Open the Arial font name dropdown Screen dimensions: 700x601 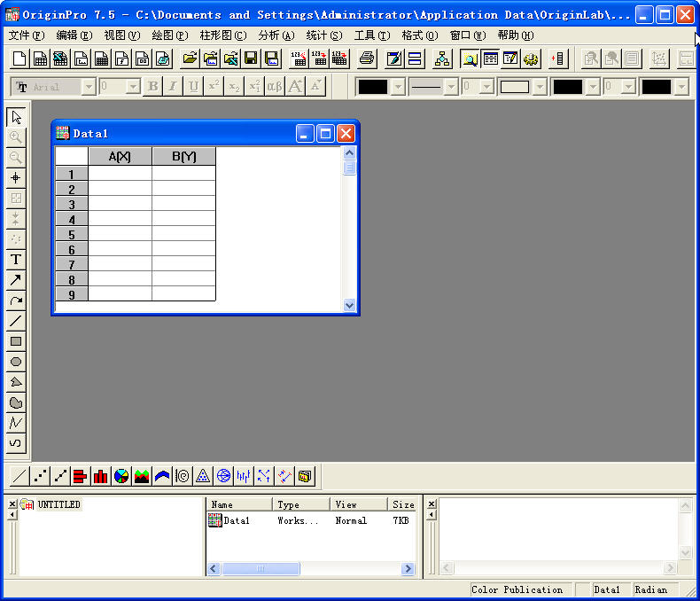pyautogui.click(x=89, y=87)
